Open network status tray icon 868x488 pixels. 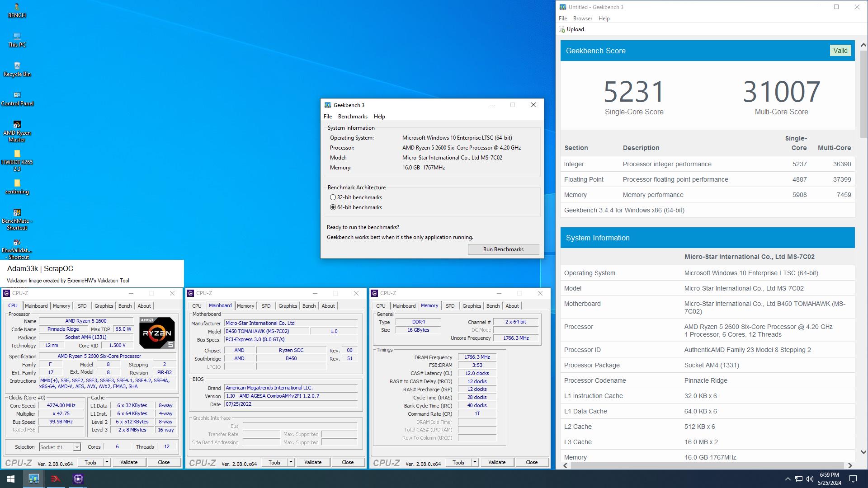coord(799,479)
